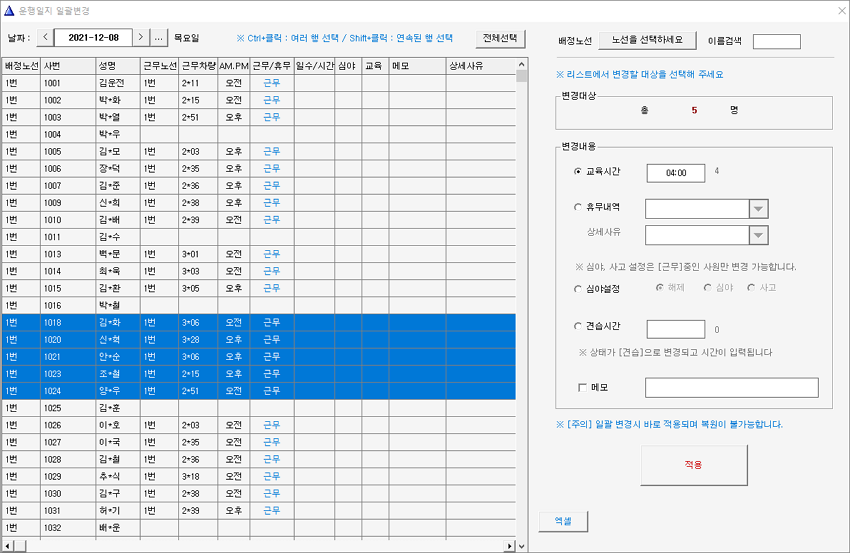Close the 운행일지 일괄변경 window
The width and height of the screenshot is (850, 553).
[x=841, y=10]
